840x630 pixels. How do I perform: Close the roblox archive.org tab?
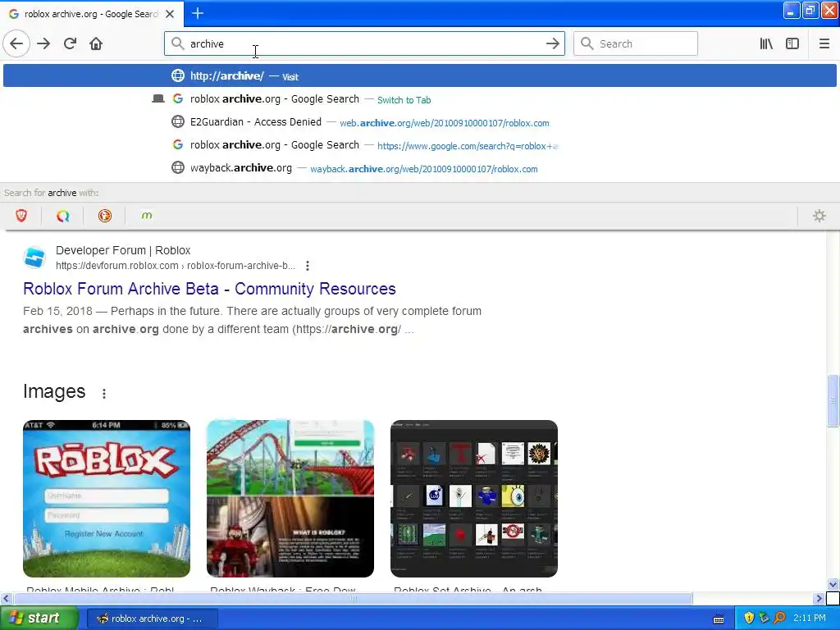pyautogui.click(x=170, y=14)
